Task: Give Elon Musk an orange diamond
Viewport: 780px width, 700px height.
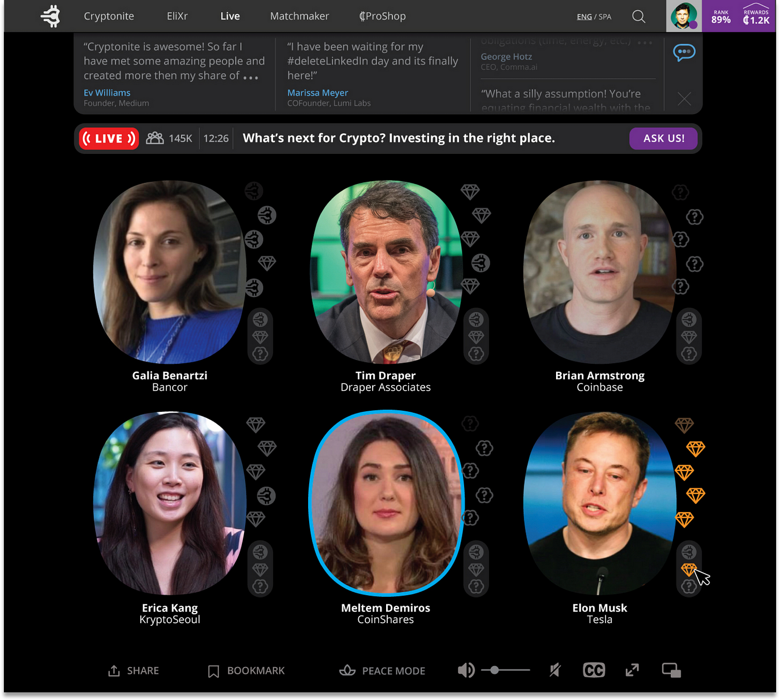Action: [689, 570]
